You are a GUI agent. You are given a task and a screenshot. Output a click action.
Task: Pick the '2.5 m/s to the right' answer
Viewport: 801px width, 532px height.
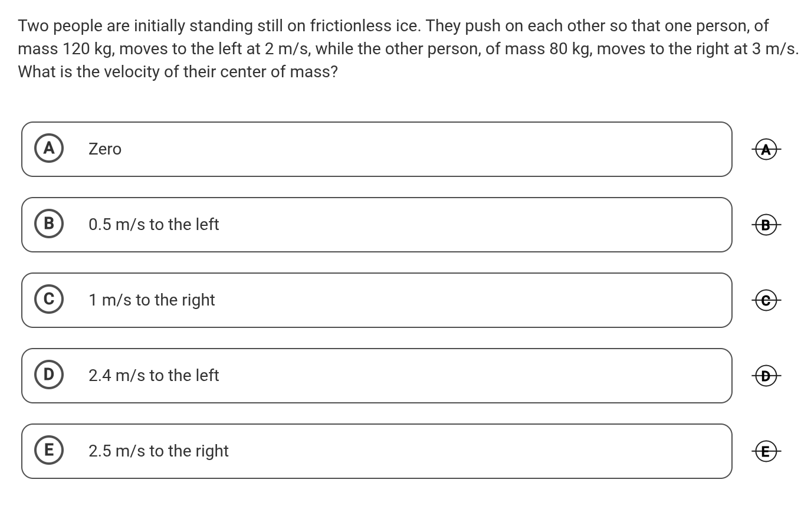[158, 451]
